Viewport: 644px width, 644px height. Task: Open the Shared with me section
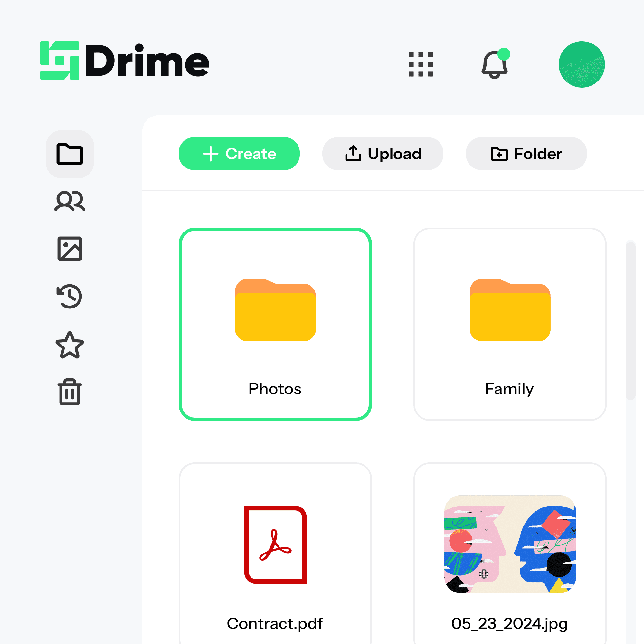pyautogui.click(x=70, y=200)
